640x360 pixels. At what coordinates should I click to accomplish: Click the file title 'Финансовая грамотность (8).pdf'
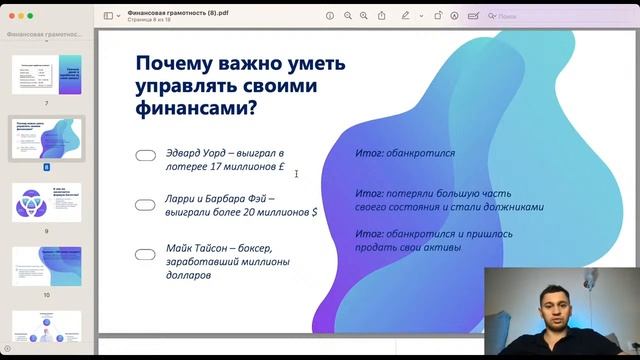click(x=178, y=13)
